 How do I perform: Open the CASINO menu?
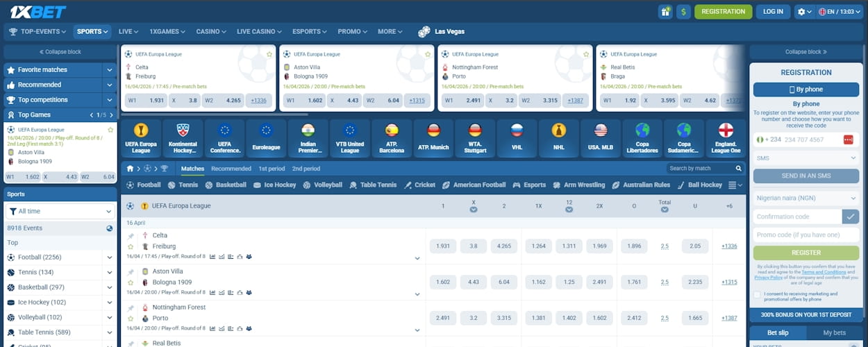tap(211, 31)
